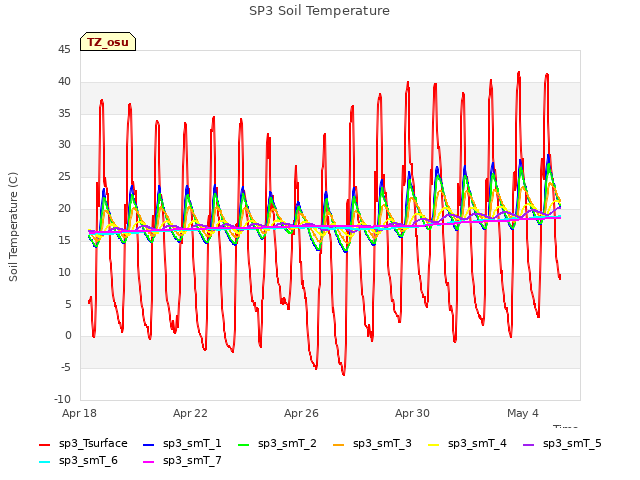Toggle the sp3_smT_4 legend label
The width and height of the screenshot is (640, 480).
tap(477, 444)
